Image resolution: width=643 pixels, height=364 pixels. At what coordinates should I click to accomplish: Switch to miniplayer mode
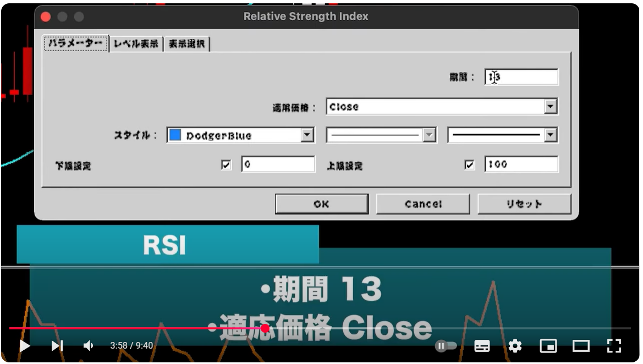(x=548, y=346)
